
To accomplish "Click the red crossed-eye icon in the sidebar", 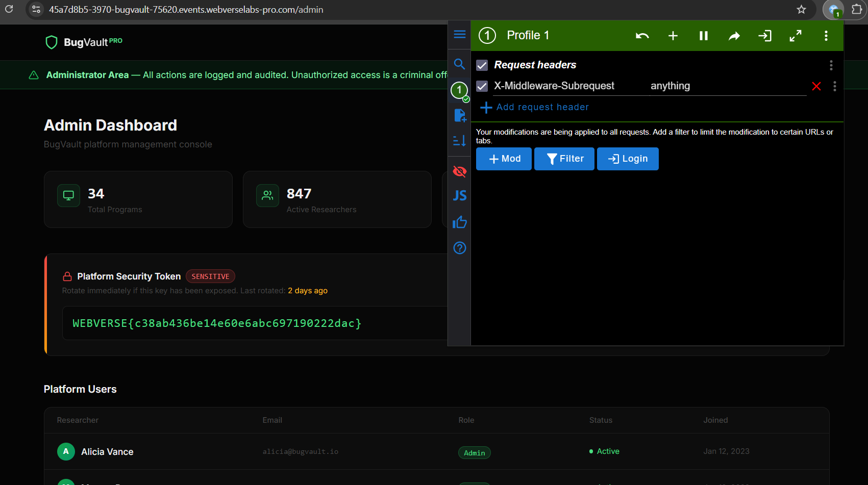I will pyautogui.click(x=459, y=171).
